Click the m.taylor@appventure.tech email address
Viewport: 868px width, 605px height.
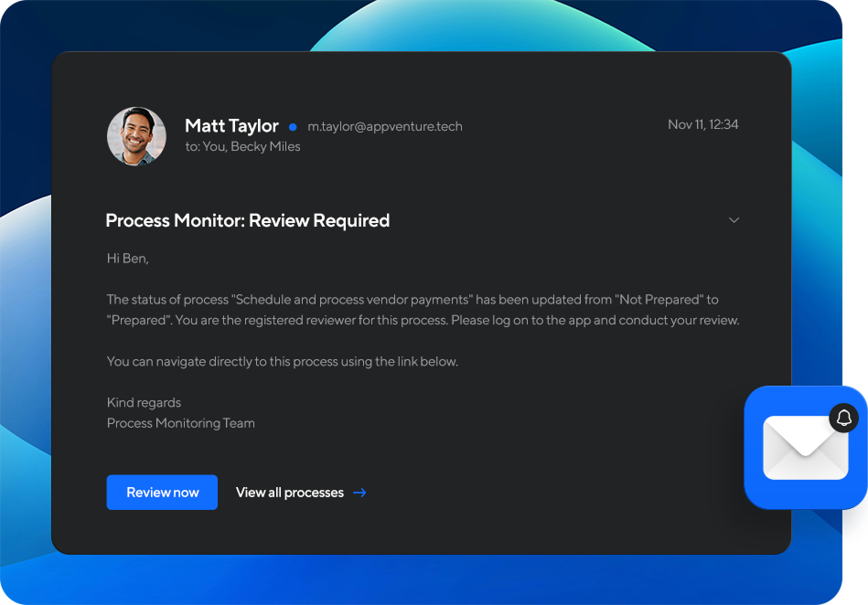pyautogui.click(x=384, y=127)
